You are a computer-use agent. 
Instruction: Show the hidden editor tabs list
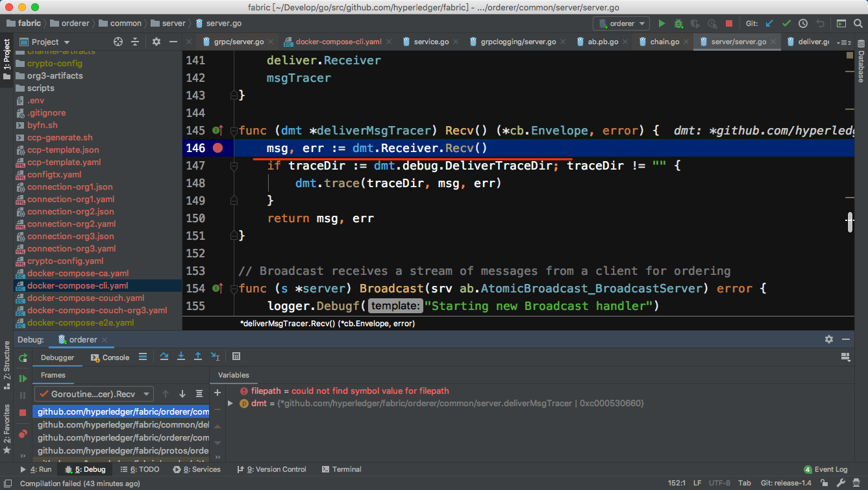click(844, 42)
